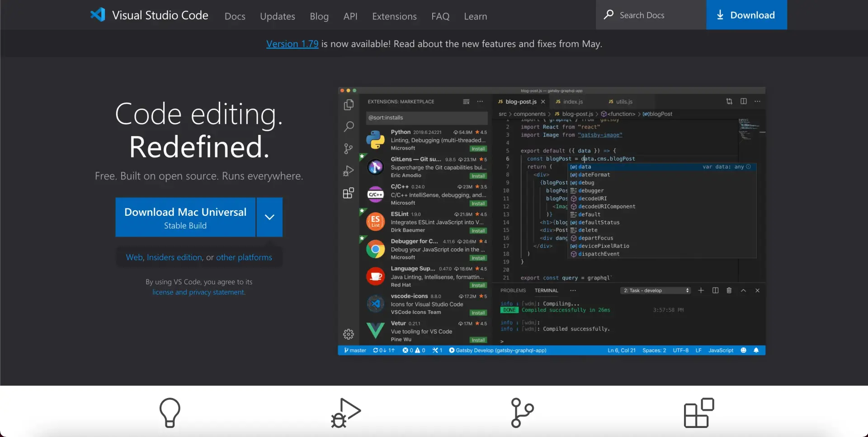Screen dimensions: 868x437
Task: Open the Docs menu item
Action: pos(235,16)
